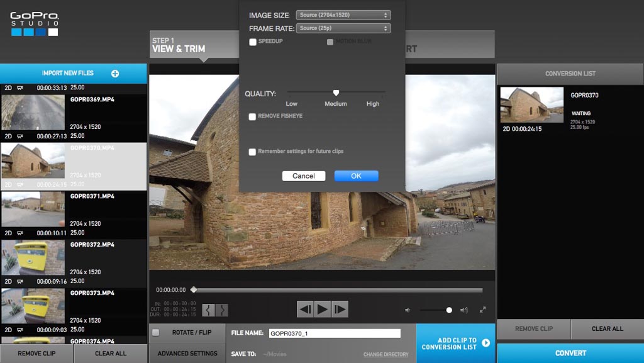Viewport: 644px width, 363px height.
Task: Click the Quality slider handle
Action: tap(336, 93)
